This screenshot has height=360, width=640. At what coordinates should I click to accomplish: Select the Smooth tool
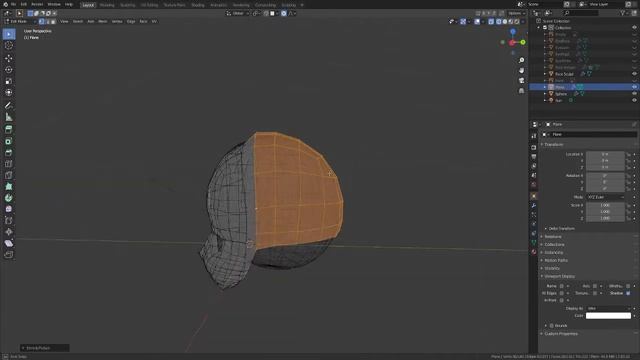click(9, 209)
